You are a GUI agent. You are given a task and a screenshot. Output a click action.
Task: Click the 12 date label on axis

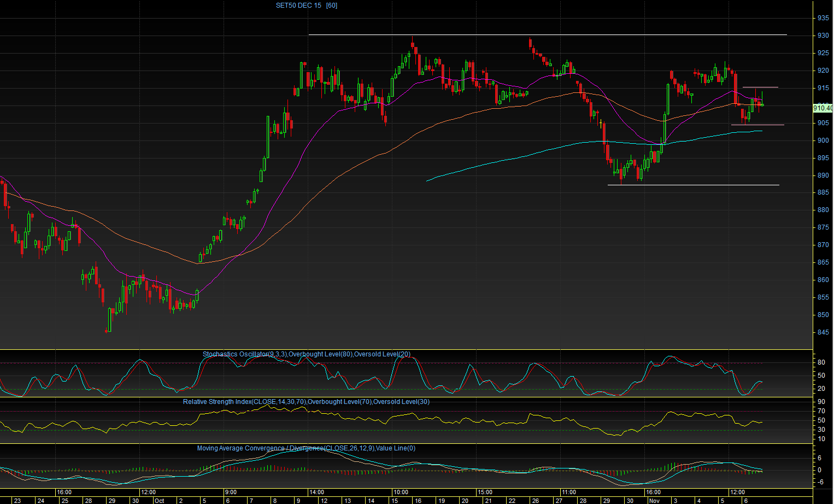point(324,501)
